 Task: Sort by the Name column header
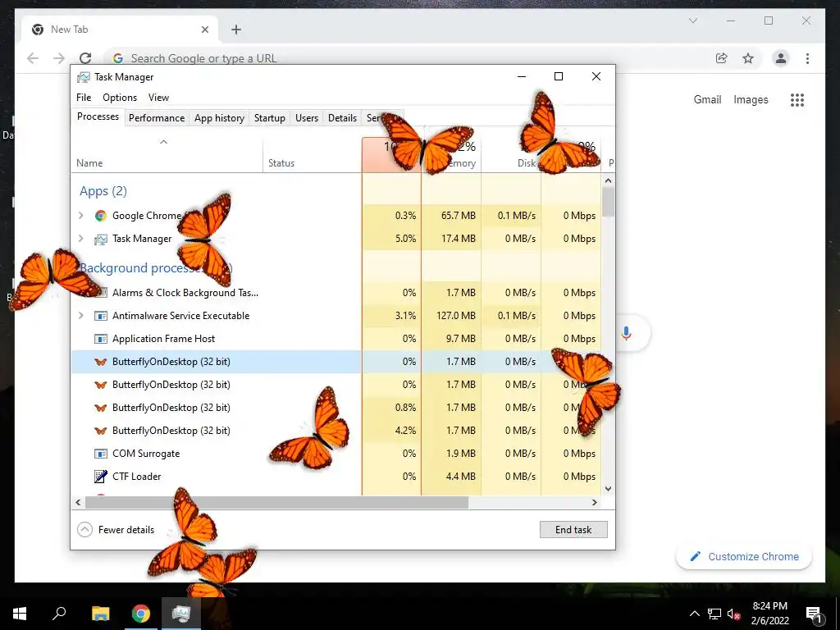point(167,155)
